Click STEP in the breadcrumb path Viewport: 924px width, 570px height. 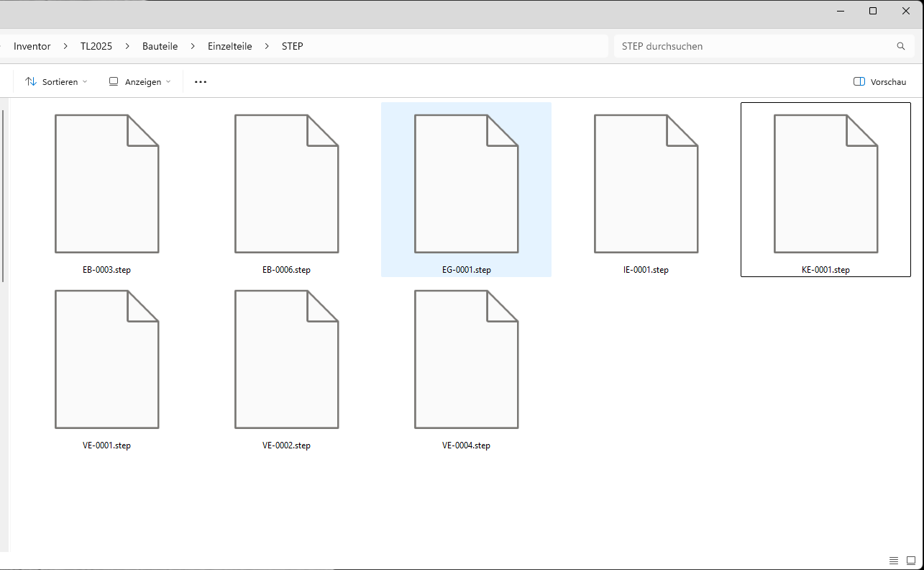(x=293, y=46)
